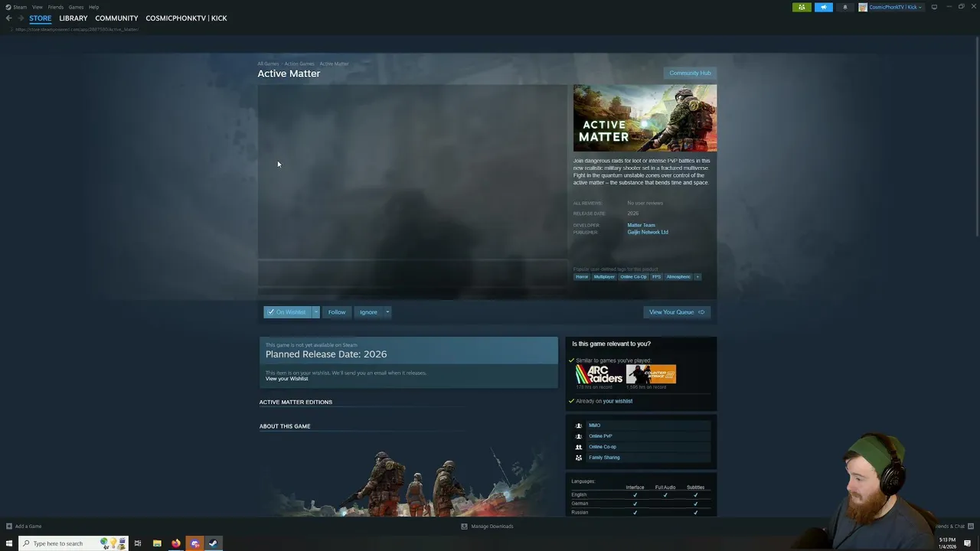Viewport: 980px width, 551px height.
Task: Click the Online PvP label
Action: tap(600, 436)
